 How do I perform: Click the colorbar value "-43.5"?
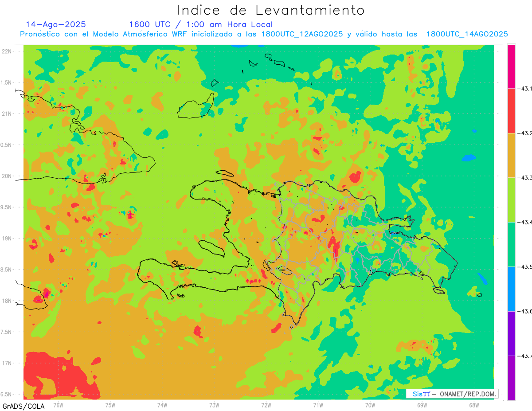pos(524,266)
